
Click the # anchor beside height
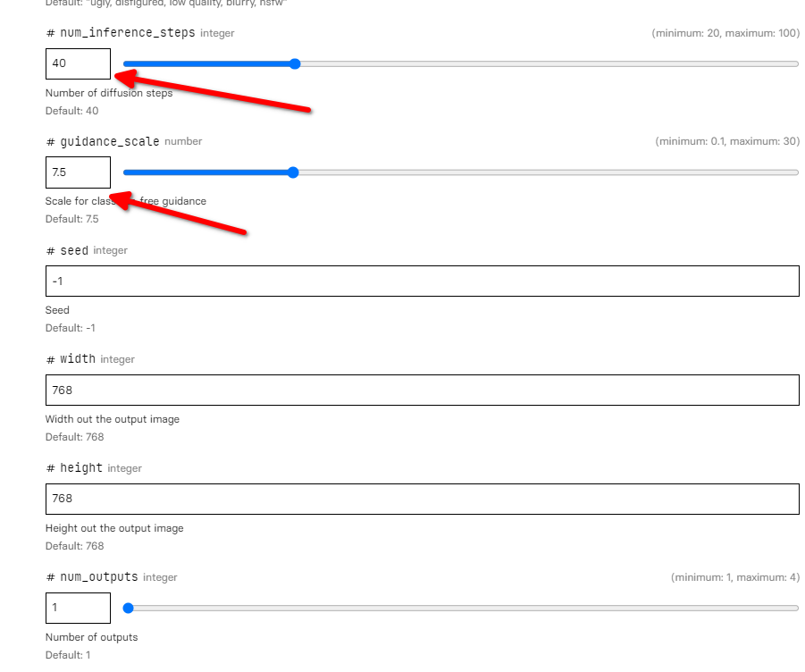tap(50, 467)
